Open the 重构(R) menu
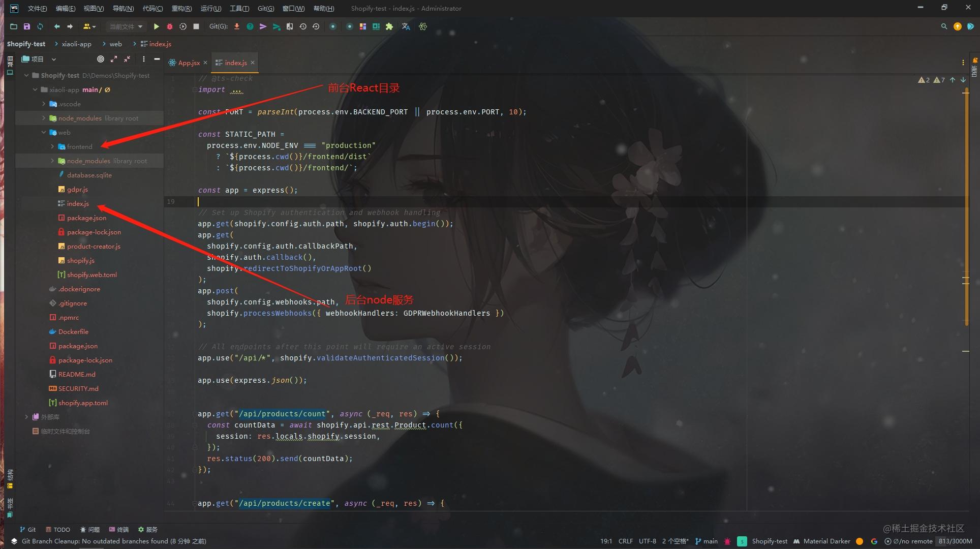Screen dimensions: 980x549 pos(181,8)
